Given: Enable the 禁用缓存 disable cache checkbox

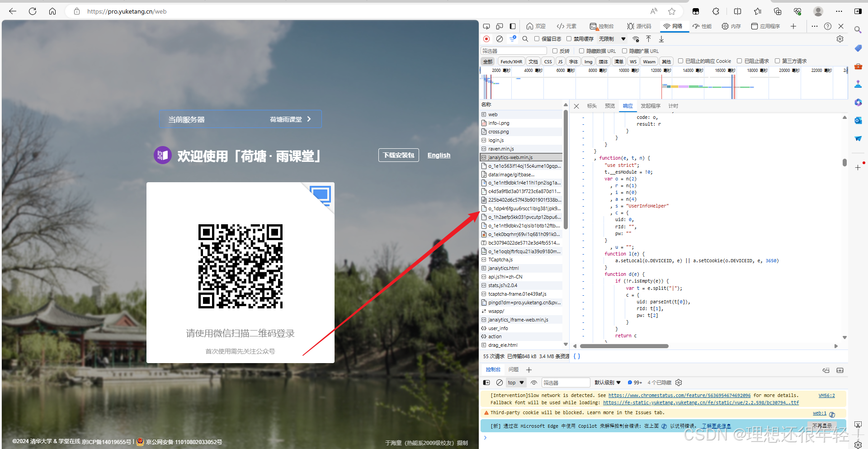Looking at the screenshot, I should (569, 39).
